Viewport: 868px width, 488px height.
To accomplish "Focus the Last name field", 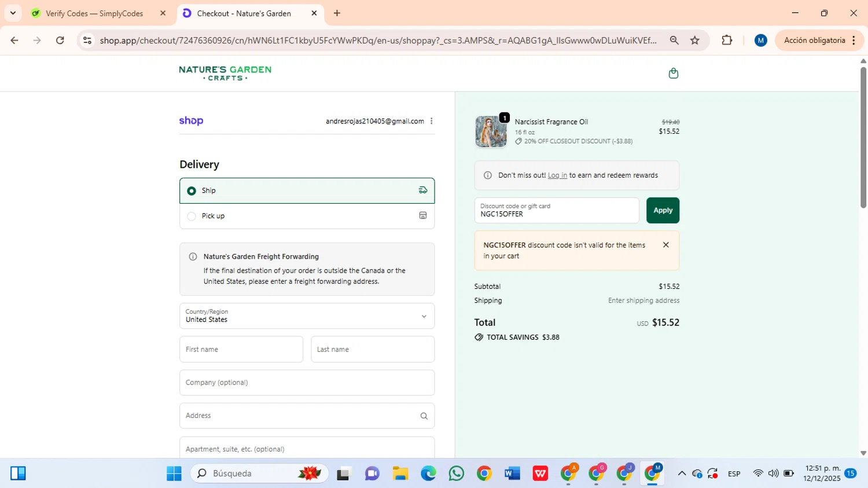I will [373, 350].
